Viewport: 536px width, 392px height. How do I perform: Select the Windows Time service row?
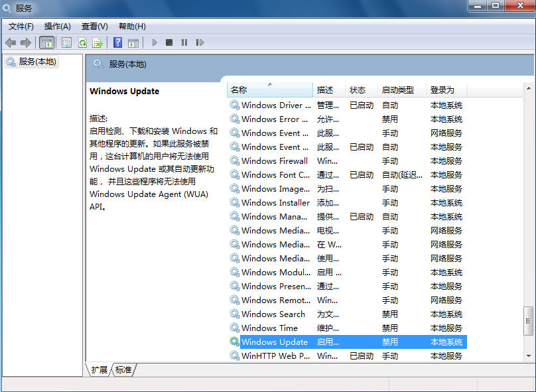point(272,328)
